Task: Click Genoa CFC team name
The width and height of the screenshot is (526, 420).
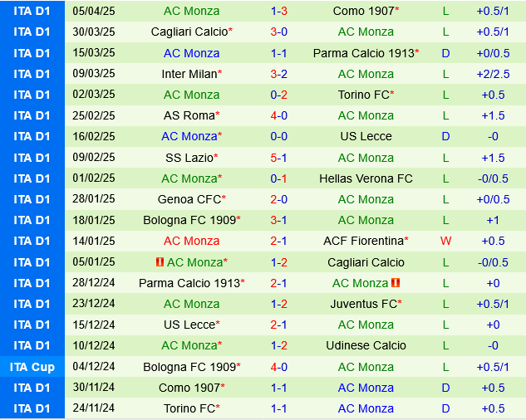Action: tap(189, 199)
